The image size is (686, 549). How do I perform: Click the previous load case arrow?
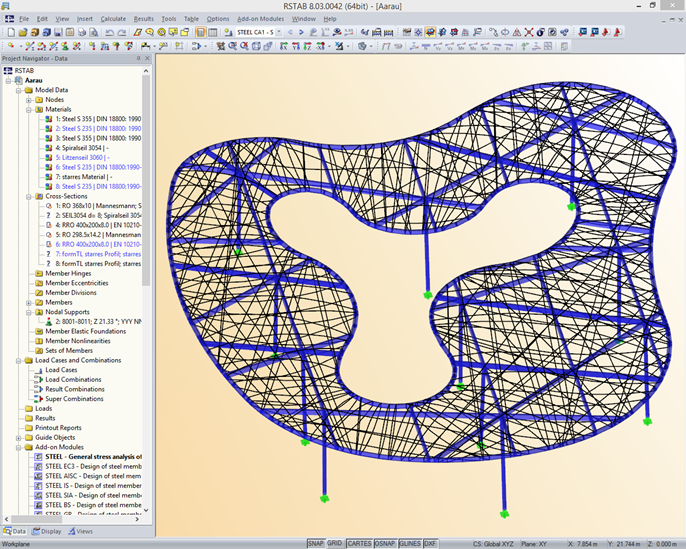(x=290, y=32)
